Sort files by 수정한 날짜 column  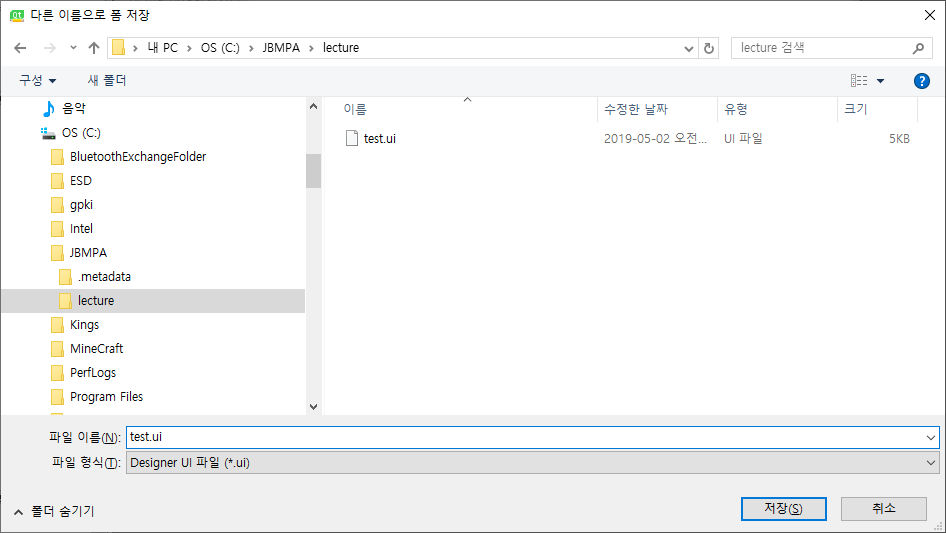[636, 109]
